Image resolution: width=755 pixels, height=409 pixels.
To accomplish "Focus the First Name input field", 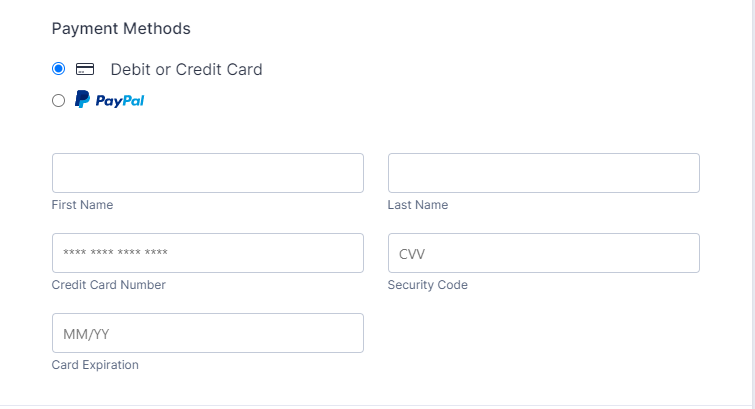I will point(207,173).
